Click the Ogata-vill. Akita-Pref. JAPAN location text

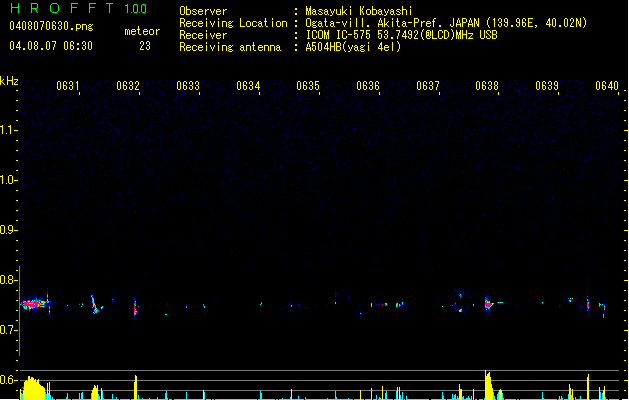446,23
